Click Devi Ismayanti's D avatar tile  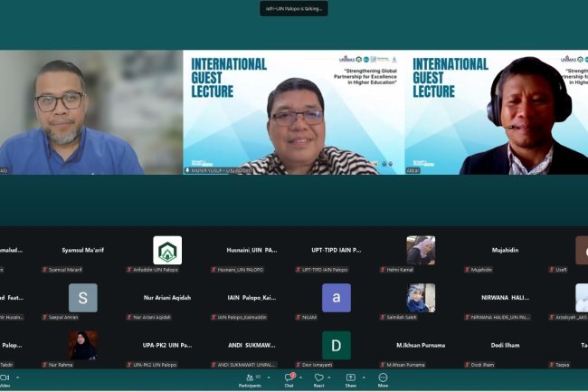[x=337, y=346]
